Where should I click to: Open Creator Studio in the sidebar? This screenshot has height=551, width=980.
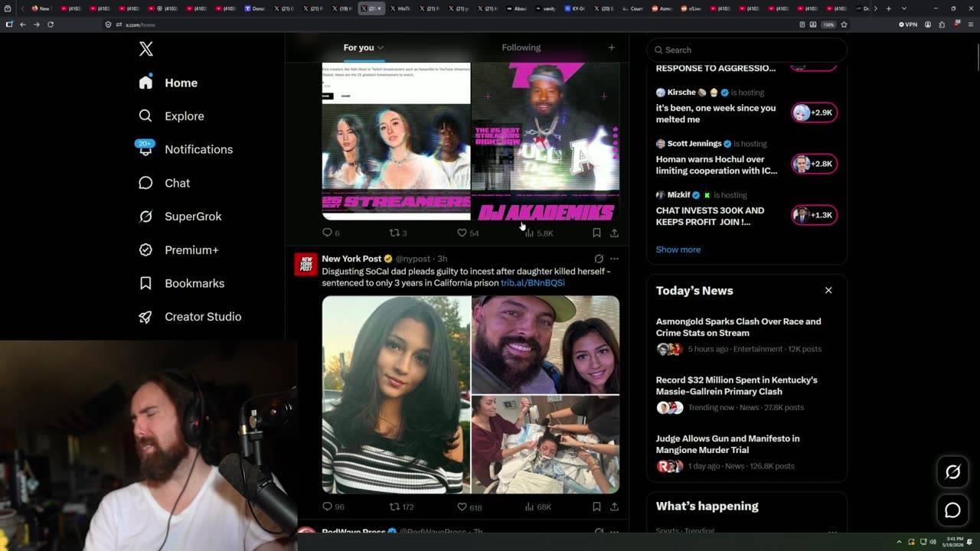click(190, 317)
